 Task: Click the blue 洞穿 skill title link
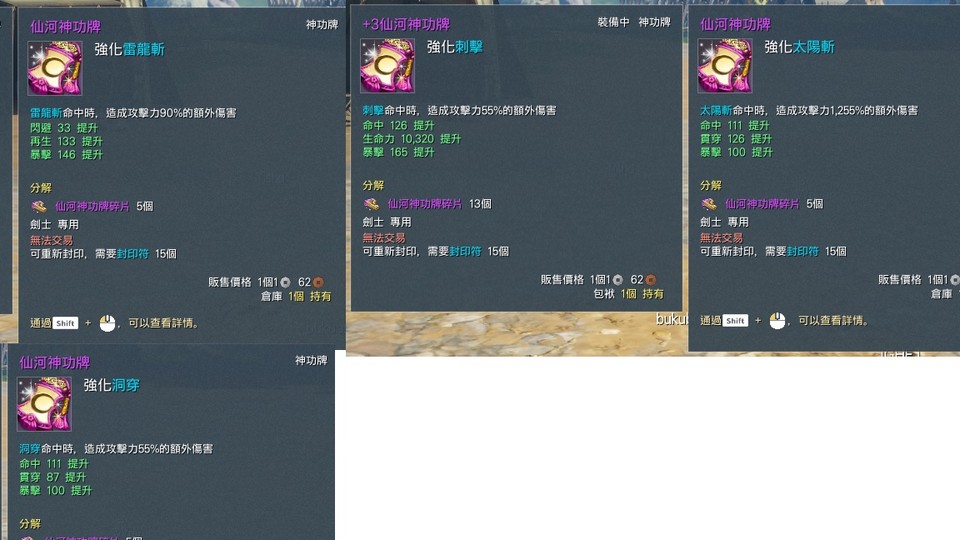126,385
